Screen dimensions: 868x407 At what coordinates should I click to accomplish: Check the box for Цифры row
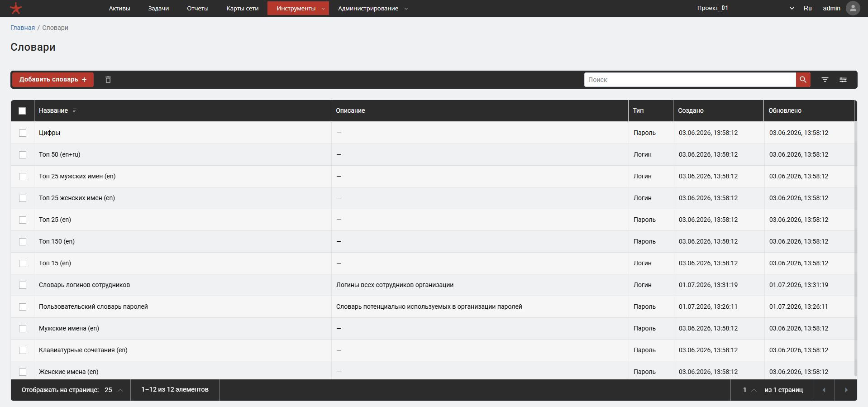(x=23, y=133)
